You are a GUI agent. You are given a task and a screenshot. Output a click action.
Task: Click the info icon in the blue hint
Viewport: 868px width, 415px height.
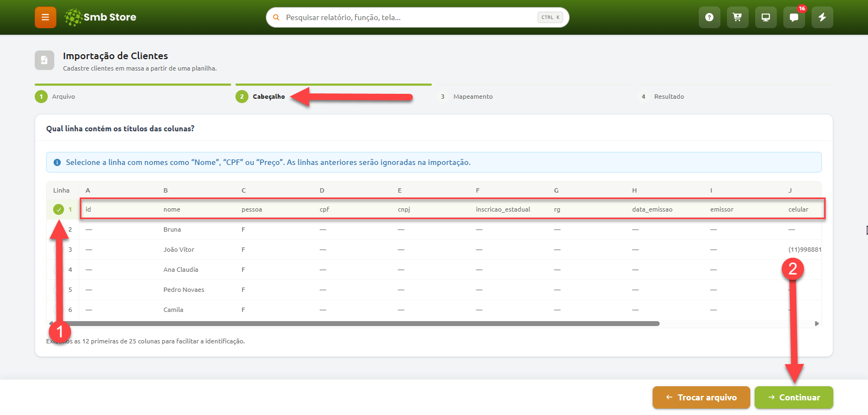[57, 162]
